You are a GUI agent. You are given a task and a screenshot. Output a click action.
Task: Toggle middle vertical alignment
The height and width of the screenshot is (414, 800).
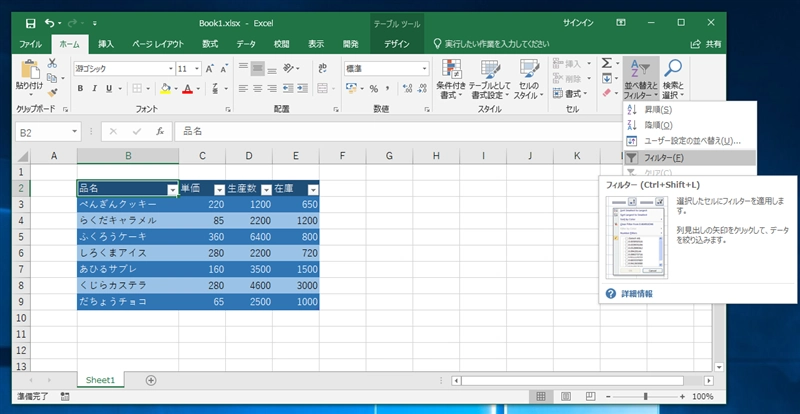[x=258, y=68]
